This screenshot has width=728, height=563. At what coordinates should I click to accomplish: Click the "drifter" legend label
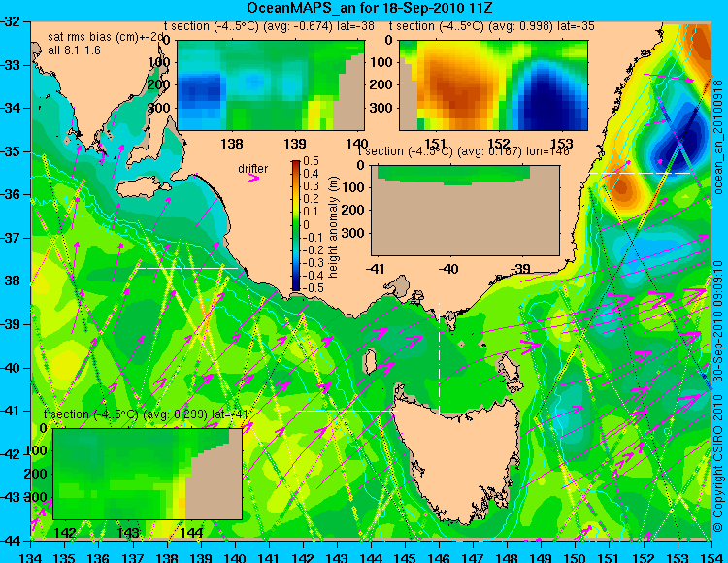point(253,169)
